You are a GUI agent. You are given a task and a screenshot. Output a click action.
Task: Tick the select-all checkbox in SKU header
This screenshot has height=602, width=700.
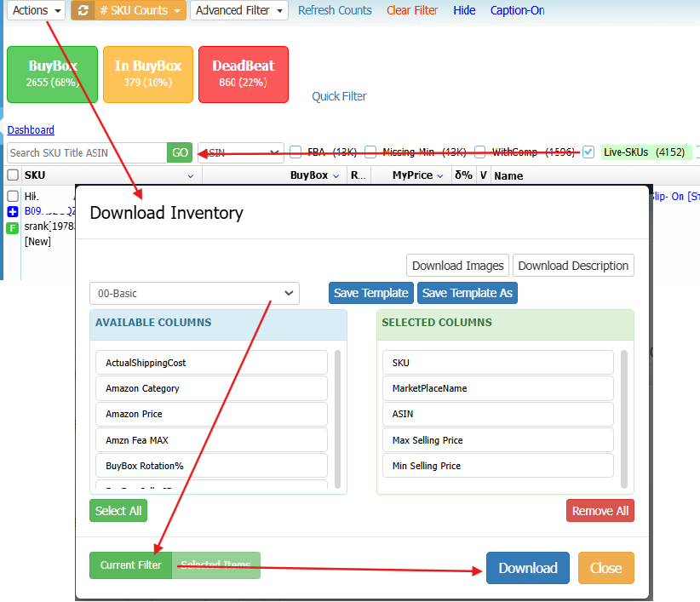[x=13, y=175]
